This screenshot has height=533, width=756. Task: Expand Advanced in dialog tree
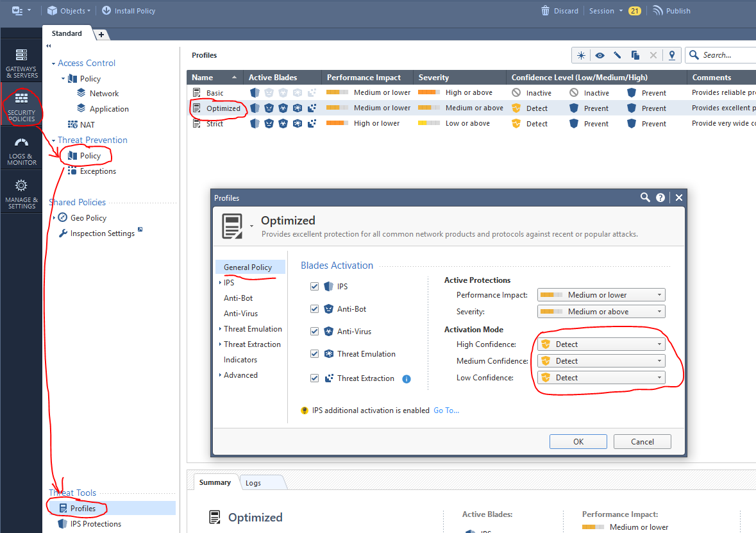tap(221, 375)
